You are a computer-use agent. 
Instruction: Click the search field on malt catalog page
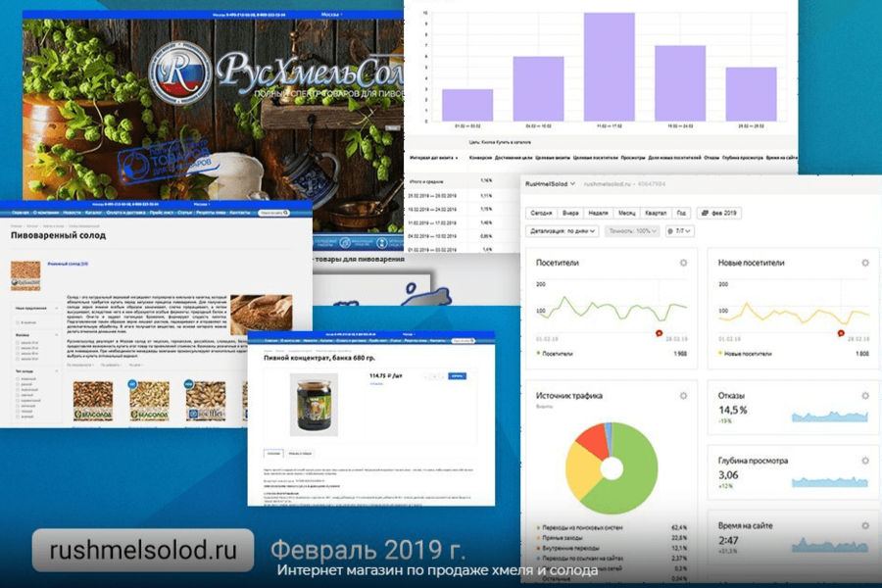[x=274, y=213]
